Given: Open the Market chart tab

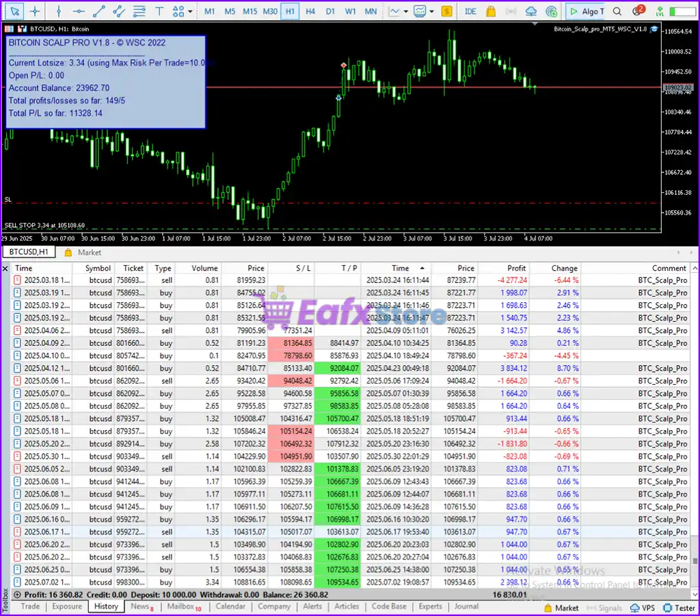Looking at the screenshot, I should pos(83,252).
